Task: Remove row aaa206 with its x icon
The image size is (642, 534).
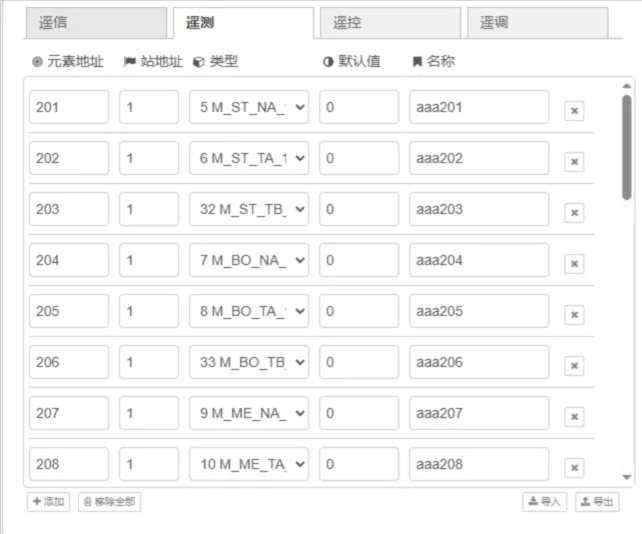Action: pos(574,365)
